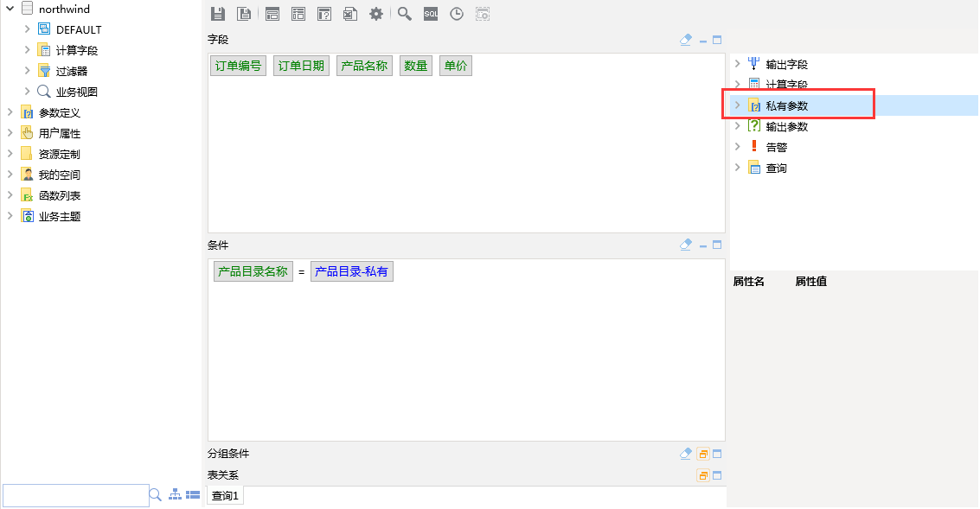Clear the 条件 area with eraser icon
The height and width of the screenshot is (509, 980).
(686, 245)
